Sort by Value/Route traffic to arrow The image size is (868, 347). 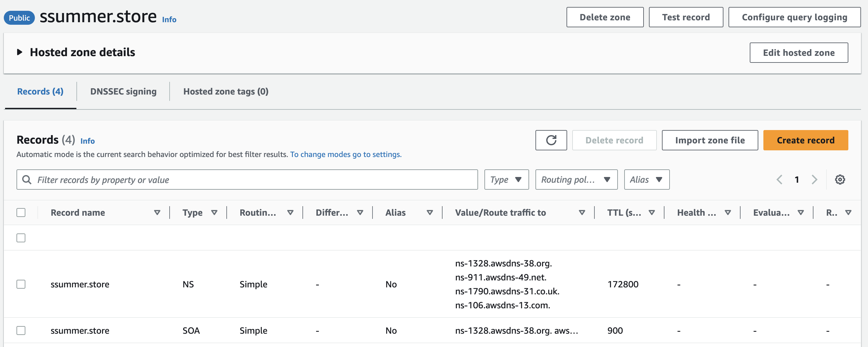tap(582, 213)
